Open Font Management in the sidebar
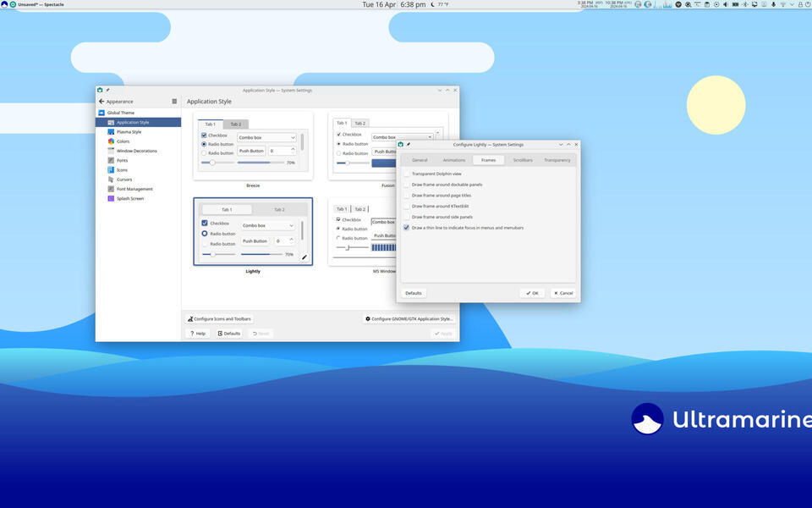 click(x=138, y=189)
